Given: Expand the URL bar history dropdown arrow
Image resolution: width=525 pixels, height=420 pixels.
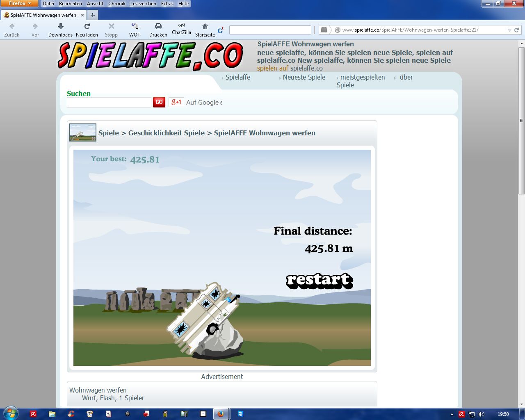Looking at the screenshot, I should pyautogui.click(x=509, y=30).
